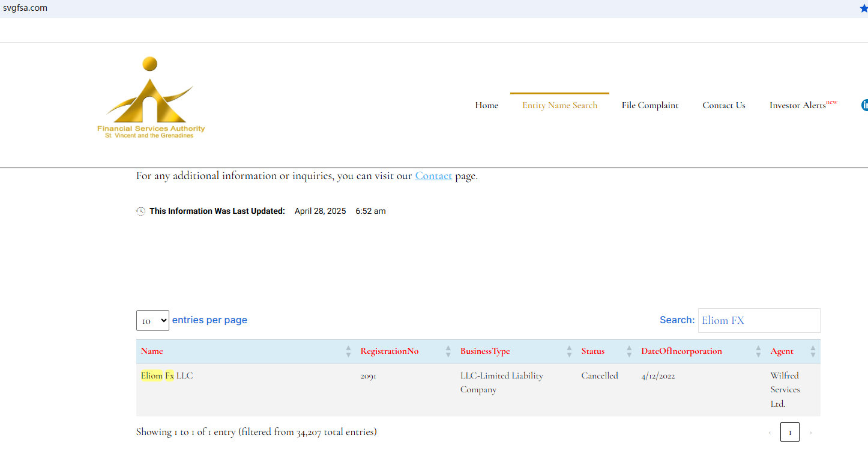868x459 pixels.
Task: Go to the Home menu item
Action: [x=487, y=105]
